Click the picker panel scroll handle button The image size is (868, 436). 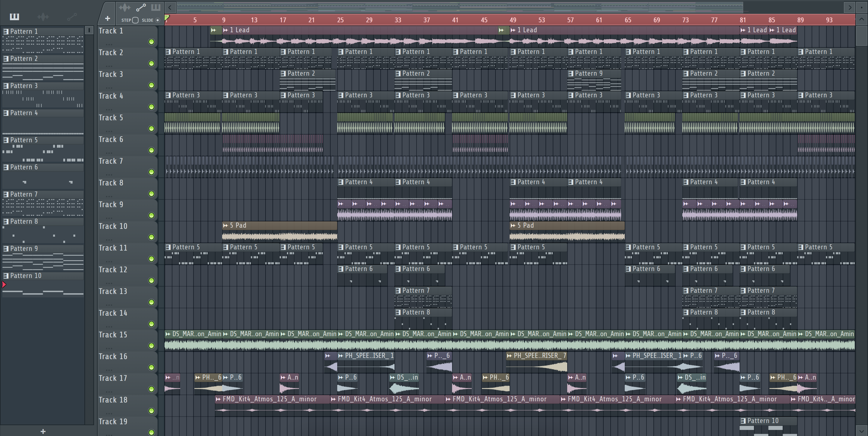point(89,30)
